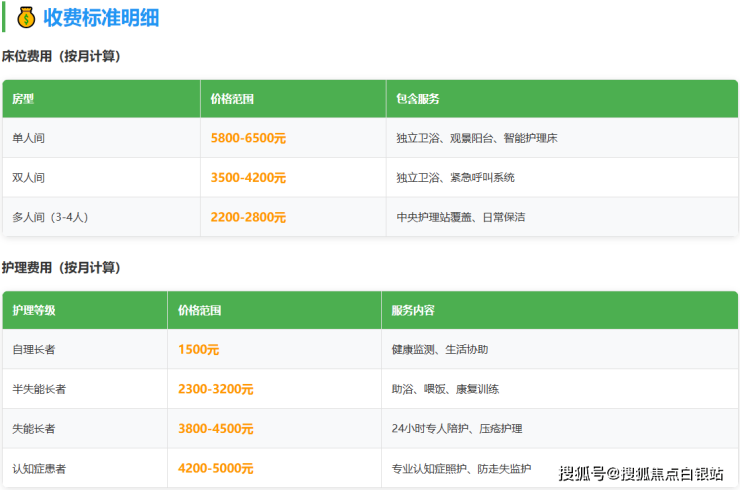Click the 2300-3200元 price for 半失能长者
Viewport: 740px width, 490px height.
(x=215, y=389)
